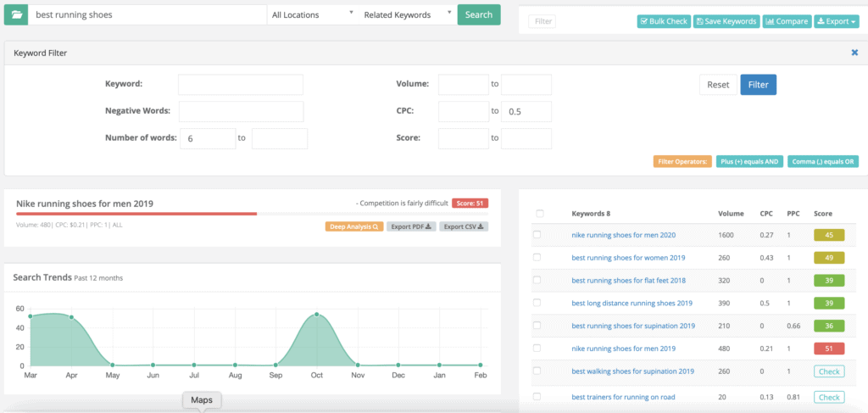Click the Plus (+) equals AND tag
The width and height of the screenshot is (868, 413).
(750, 162)
